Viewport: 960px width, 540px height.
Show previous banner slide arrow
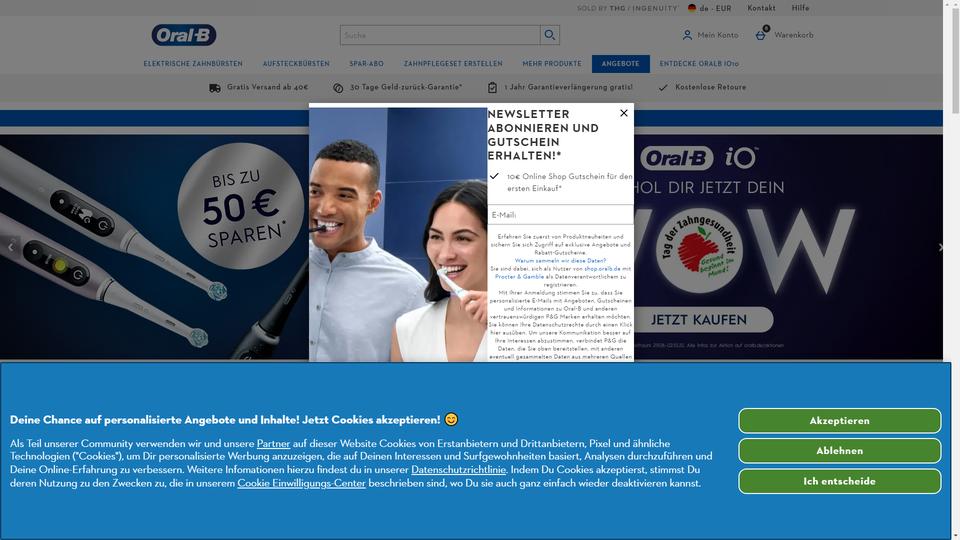[10, 247]
